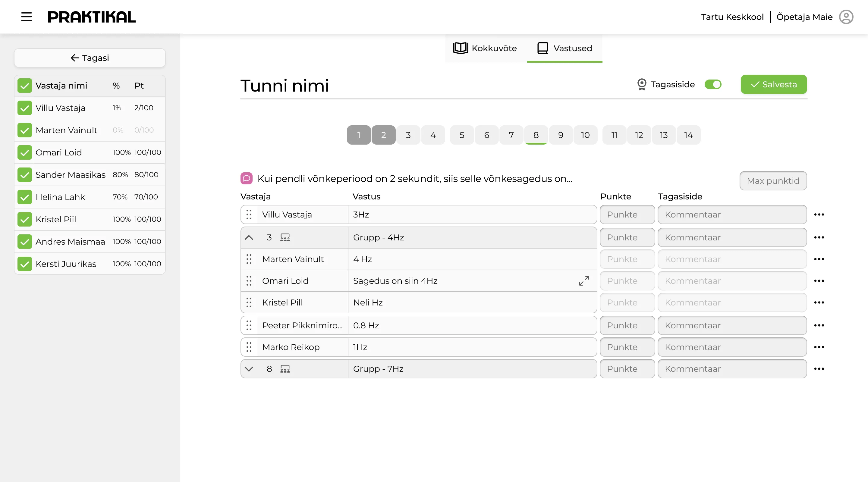Click the user profile avatar icon

click(x=846, y=17)
